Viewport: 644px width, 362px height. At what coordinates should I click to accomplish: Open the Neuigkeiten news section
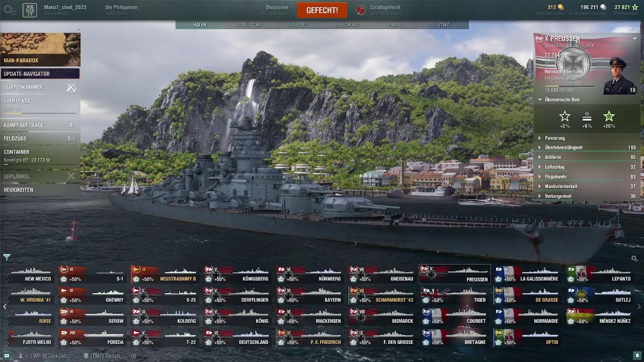(x=40, y=190)
